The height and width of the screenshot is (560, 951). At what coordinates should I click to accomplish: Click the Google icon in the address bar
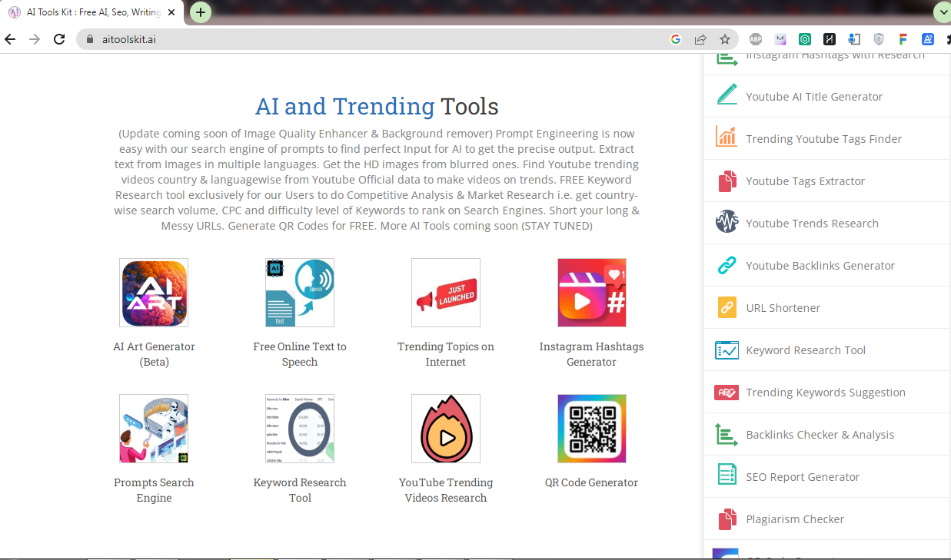676,39
